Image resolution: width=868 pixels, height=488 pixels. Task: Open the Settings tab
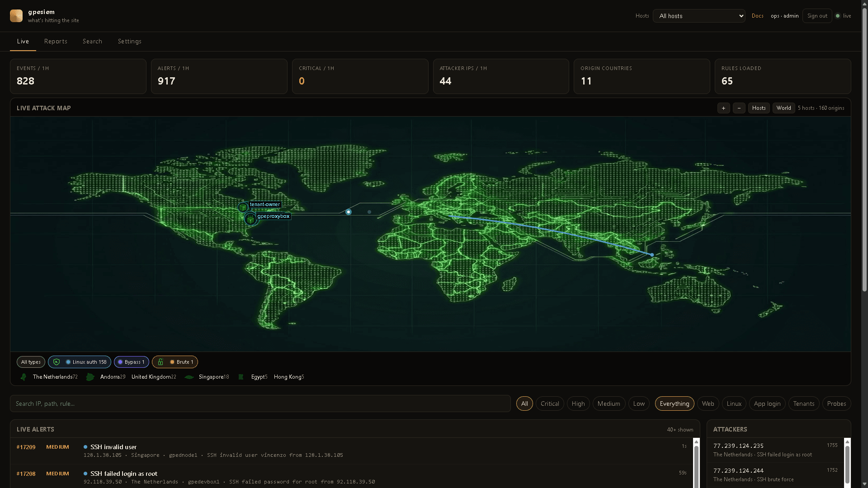[x=130, y=41]
